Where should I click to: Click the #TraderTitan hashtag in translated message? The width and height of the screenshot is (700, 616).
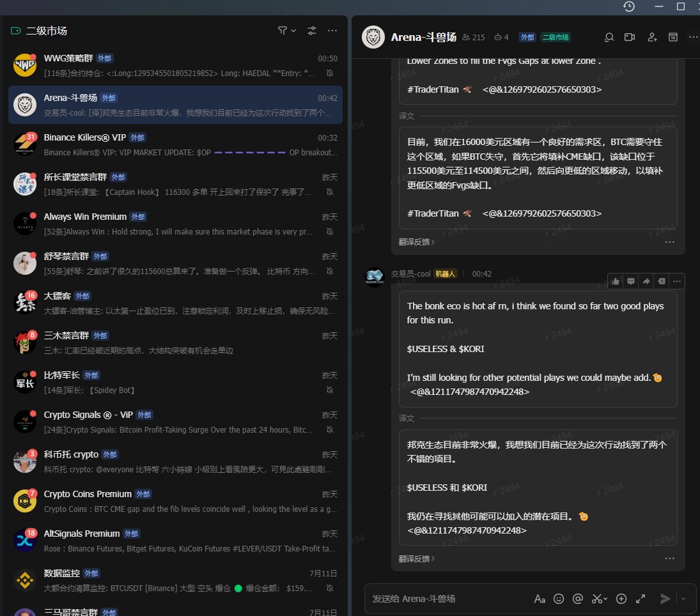point(433,213)
